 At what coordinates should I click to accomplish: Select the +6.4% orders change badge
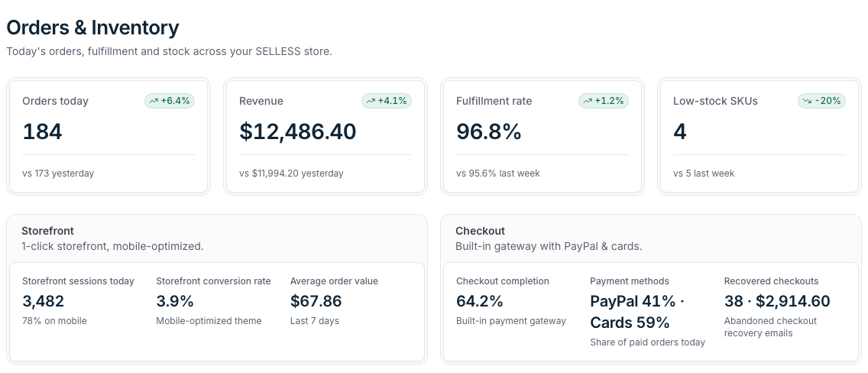point(170,101)
